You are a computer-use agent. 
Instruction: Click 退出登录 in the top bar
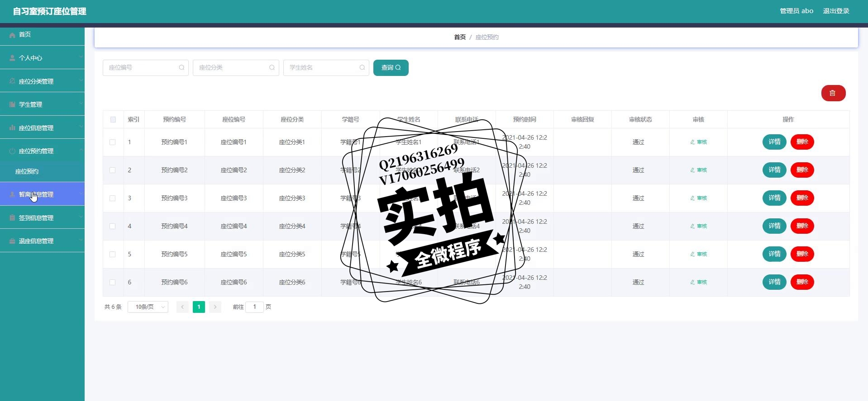836,11
